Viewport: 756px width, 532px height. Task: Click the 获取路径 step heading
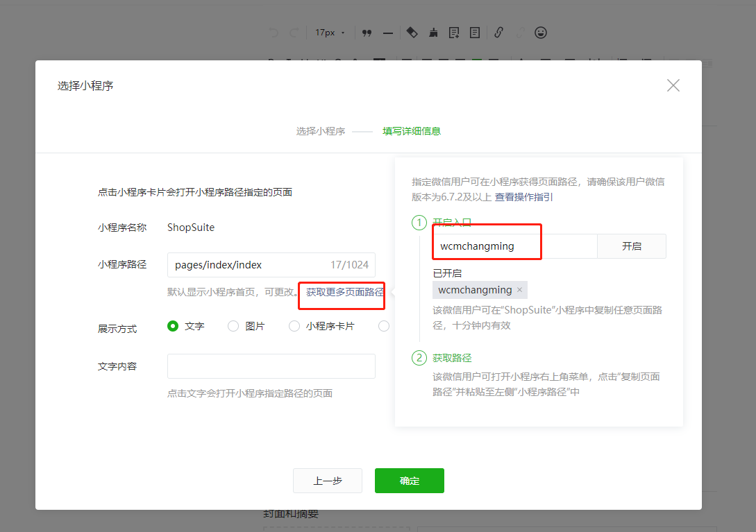click(452, 358)
